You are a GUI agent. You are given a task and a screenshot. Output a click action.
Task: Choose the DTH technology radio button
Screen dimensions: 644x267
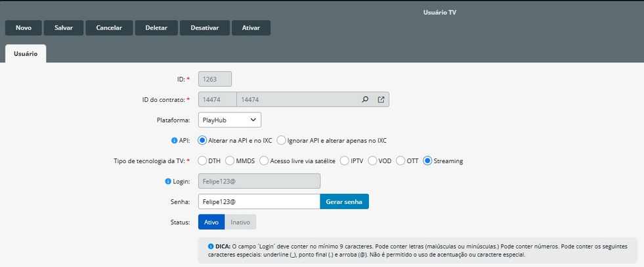(203, 160)
